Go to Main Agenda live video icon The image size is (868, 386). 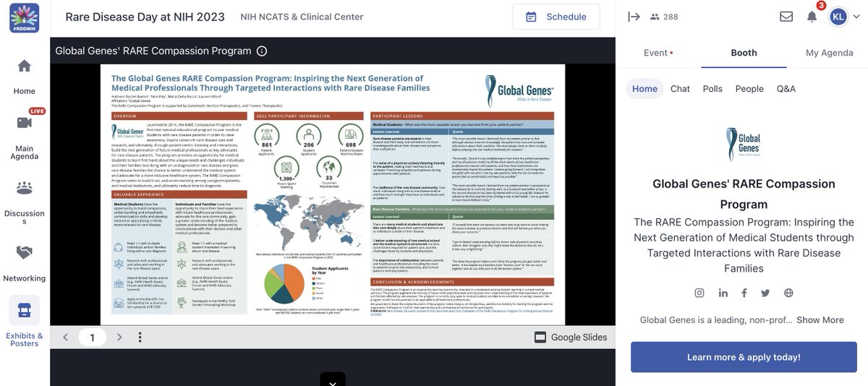tap(24, 122)
